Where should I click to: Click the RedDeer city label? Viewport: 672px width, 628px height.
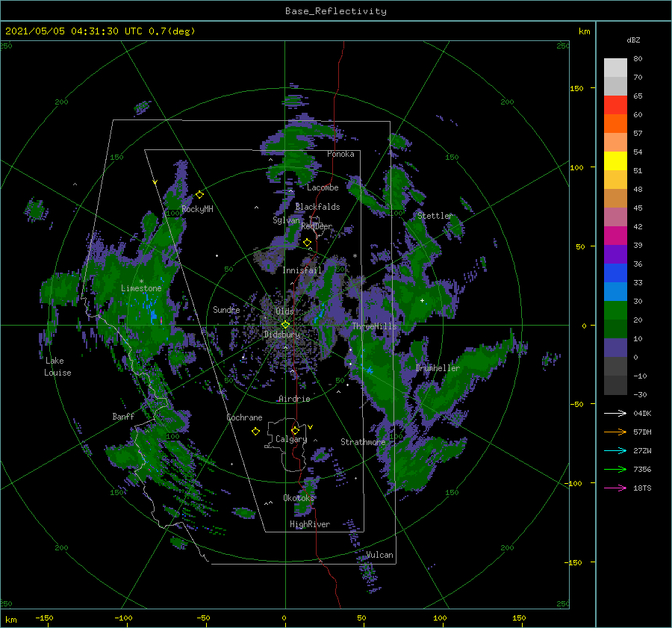(317, 226)
